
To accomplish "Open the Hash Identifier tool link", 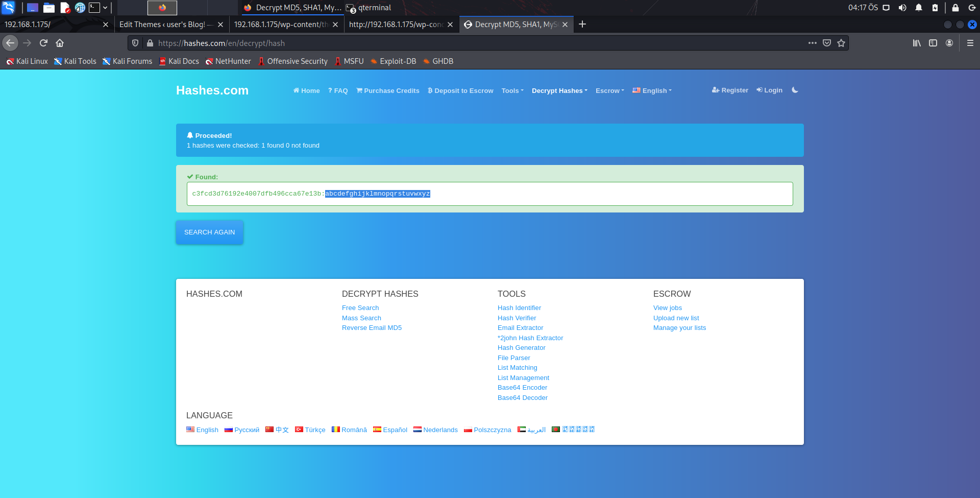I will [519, 308].
